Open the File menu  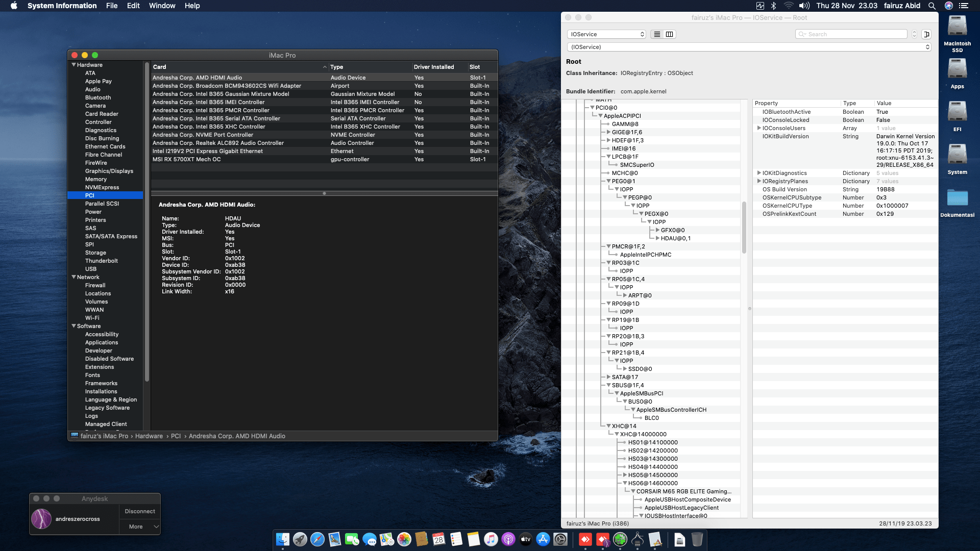click(x=111, y=6)
